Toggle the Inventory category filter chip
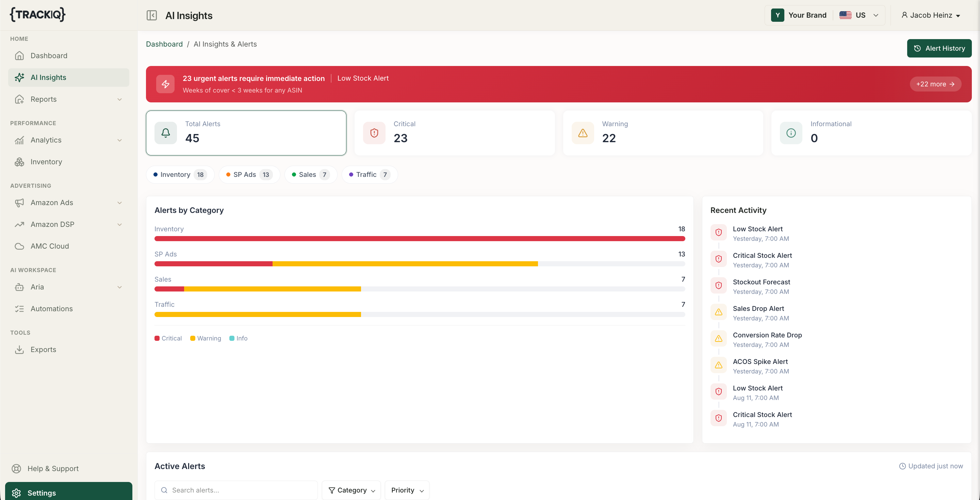Viewport: 980px width, 500px height. coord(180,174)
